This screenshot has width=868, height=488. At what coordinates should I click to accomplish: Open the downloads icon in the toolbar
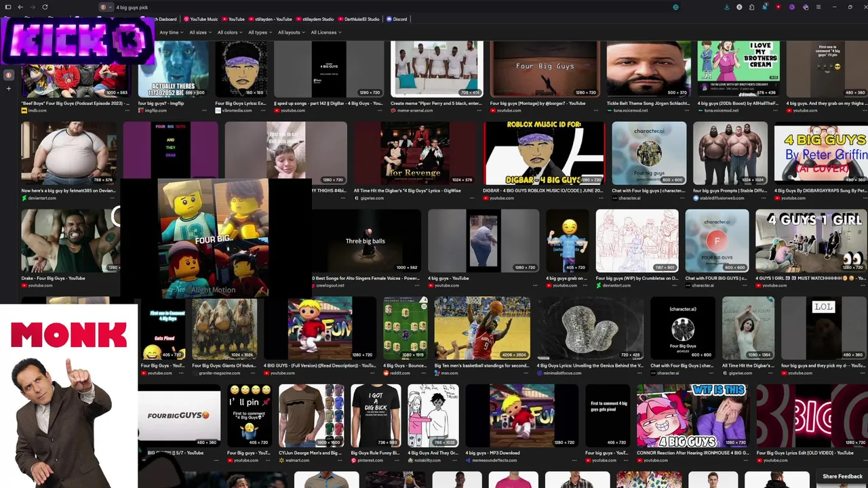click(x=727, y=7)
